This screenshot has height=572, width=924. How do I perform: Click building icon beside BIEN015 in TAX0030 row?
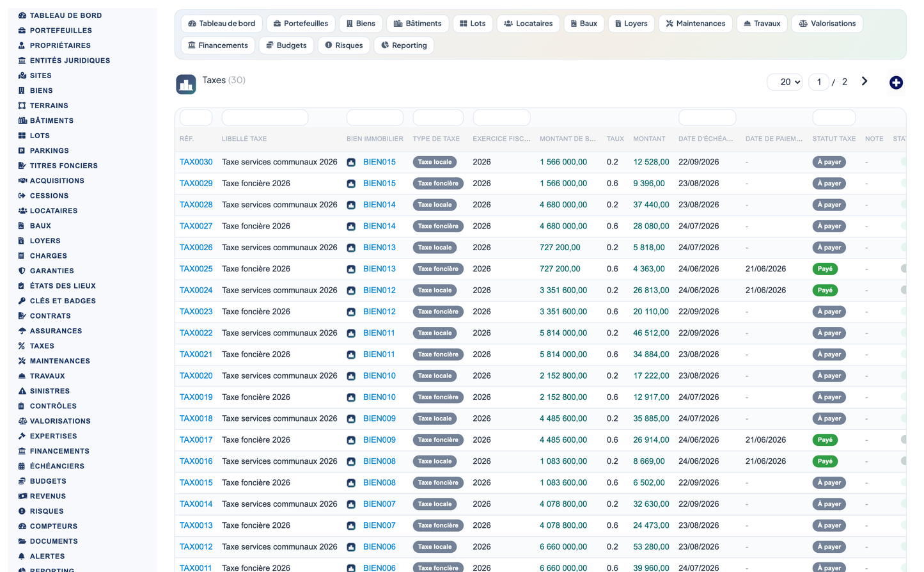pos(351,163)
